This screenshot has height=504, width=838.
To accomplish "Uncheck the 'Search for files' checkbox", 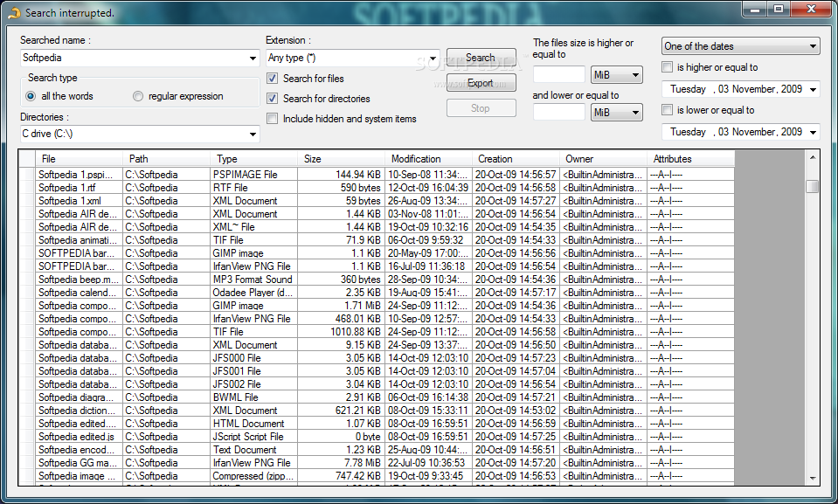I will coord(273,79).
